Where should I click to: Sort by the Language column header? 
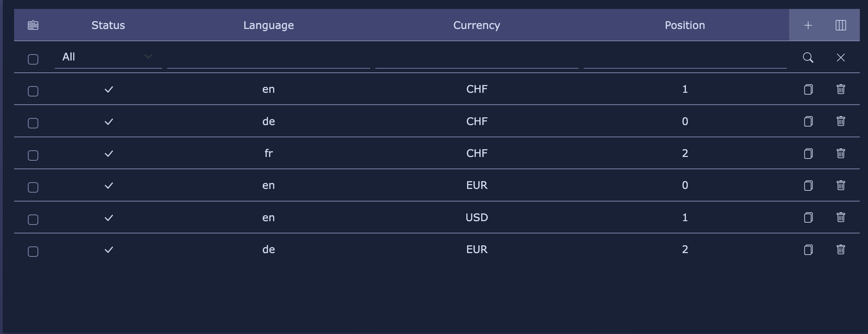click(269, 25)
